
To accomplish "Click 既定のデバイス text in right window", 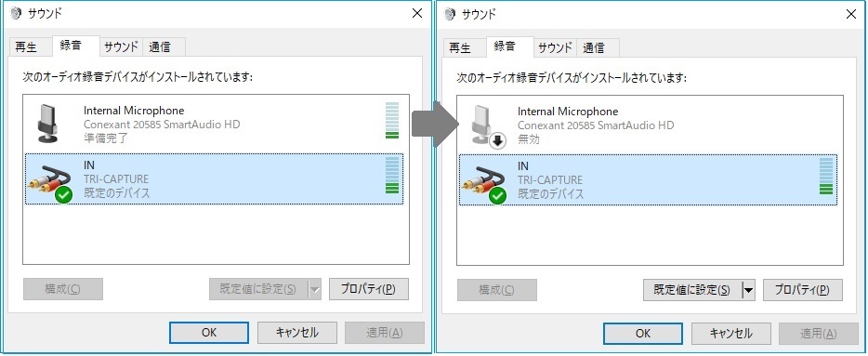I will coord(551,194).
